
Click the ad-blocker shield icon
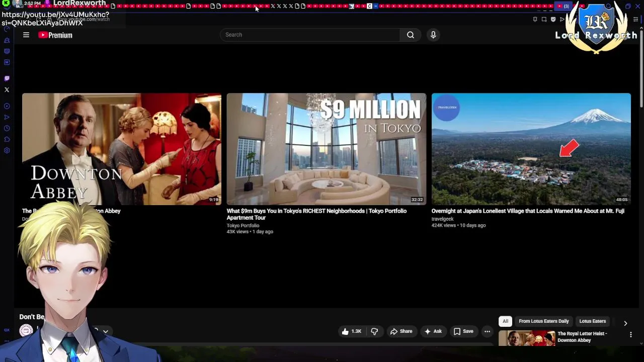(x=553, y=19)
